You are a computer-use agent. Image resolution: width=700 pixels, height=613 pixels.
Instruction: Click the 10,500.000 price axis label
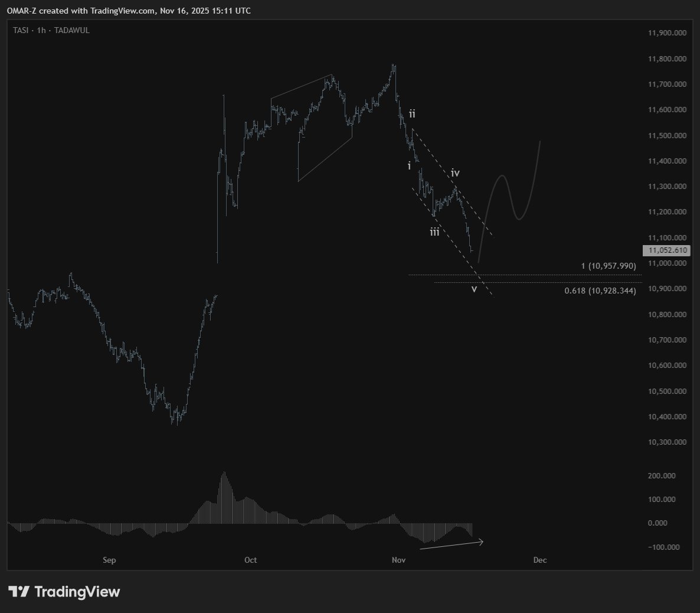click(667, 392)
